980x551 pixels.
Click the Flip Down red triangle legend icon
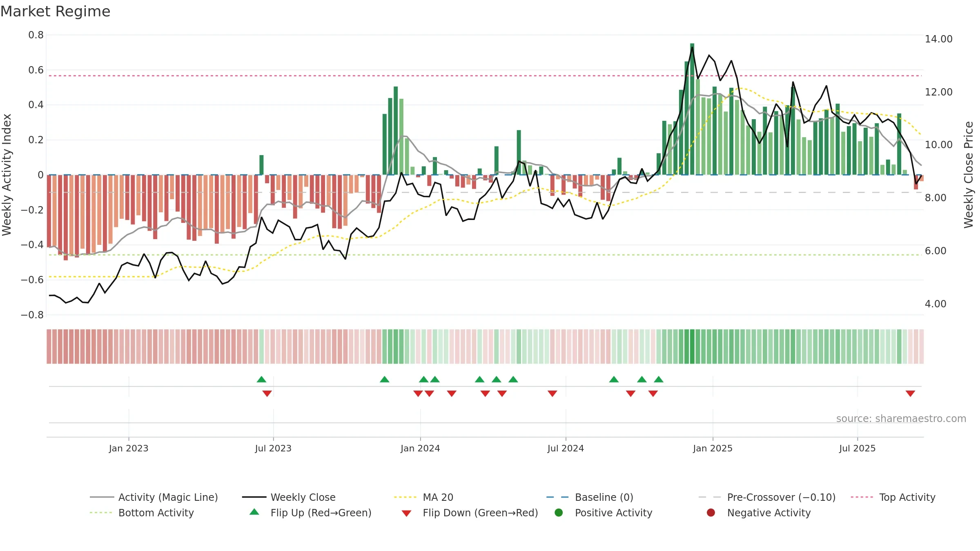point(406,513)
